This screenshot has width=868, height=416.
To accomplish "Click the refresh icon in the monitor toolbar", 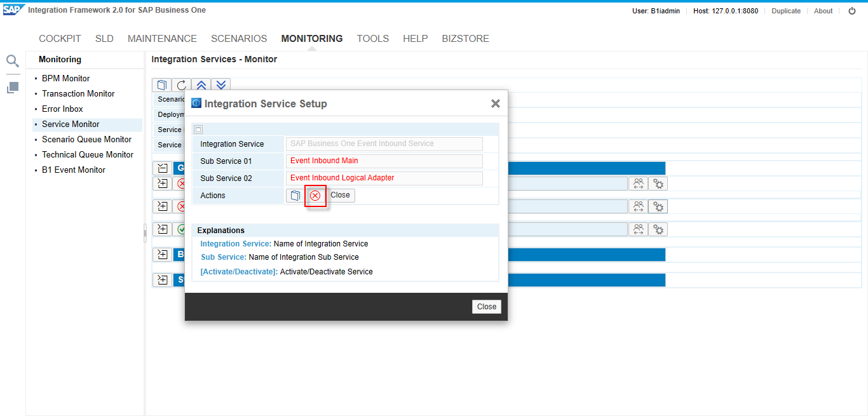I will coord(181,85).
